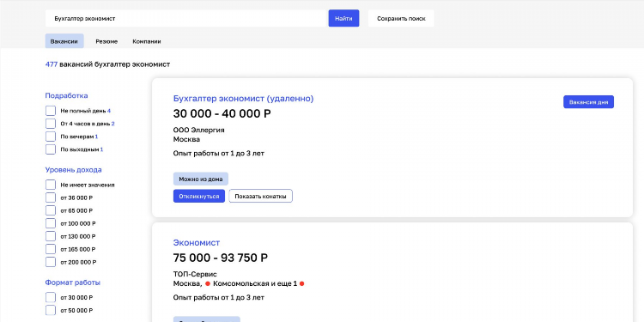Check the 'от 100 000 Р' checkbox
Screen dimensions: 644x322
(x=51, y=223)
